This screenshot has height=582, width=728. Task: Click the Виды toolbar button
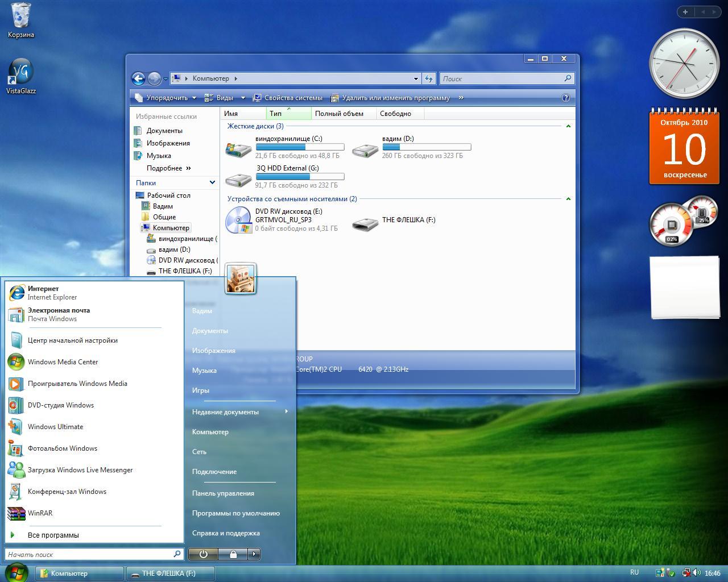coord(220,98)
